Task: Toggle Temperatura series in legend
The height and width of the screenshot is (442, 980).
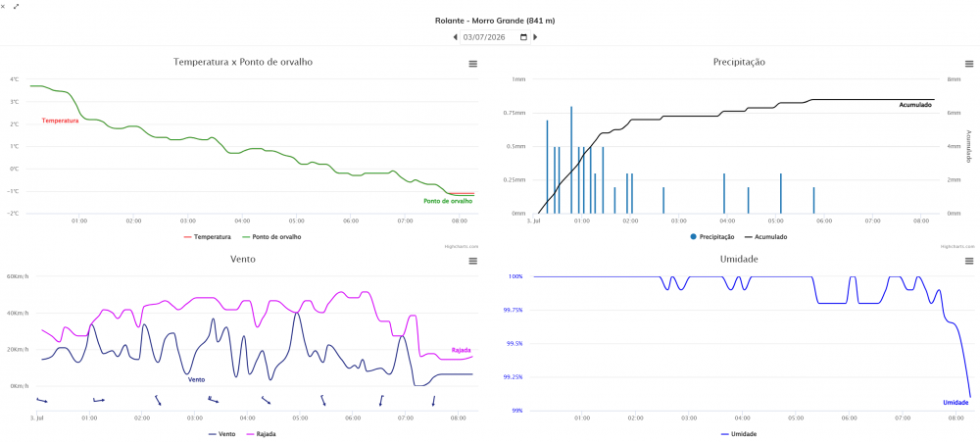Action: pyautogui.click(x=208, y=237)
